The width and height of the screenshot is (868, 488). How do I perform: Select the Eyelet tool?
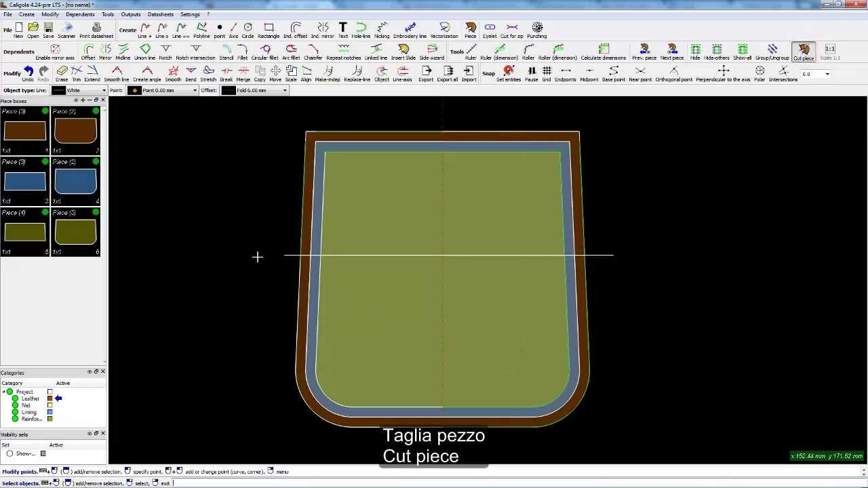[490, 30]
